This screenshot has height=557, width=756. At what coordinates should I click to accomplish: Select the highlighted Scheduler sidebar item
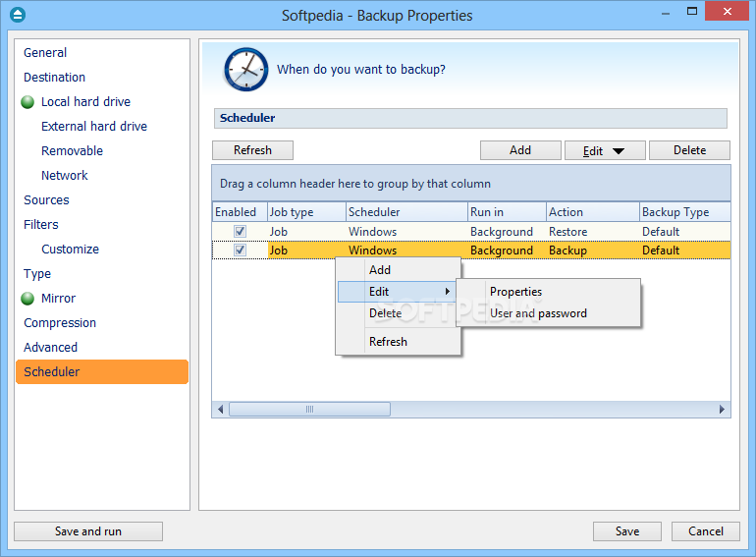(x=102, y=371)
